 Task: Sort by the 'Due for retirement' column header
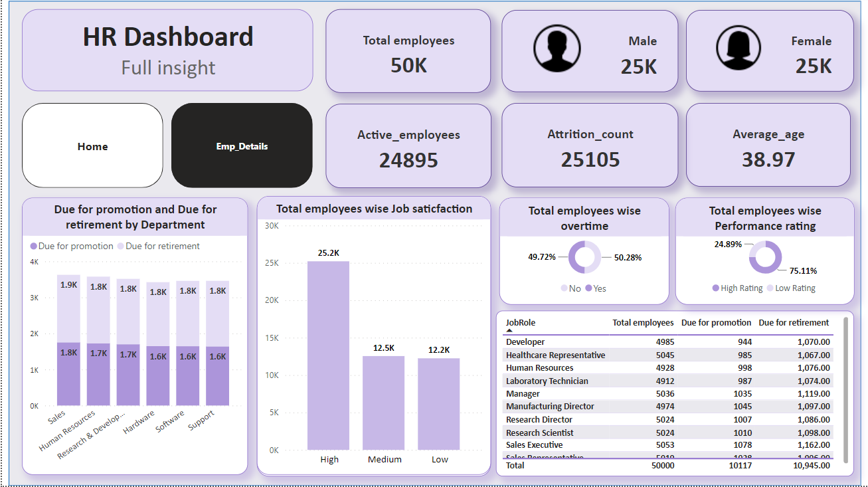(x=794, y=322)
